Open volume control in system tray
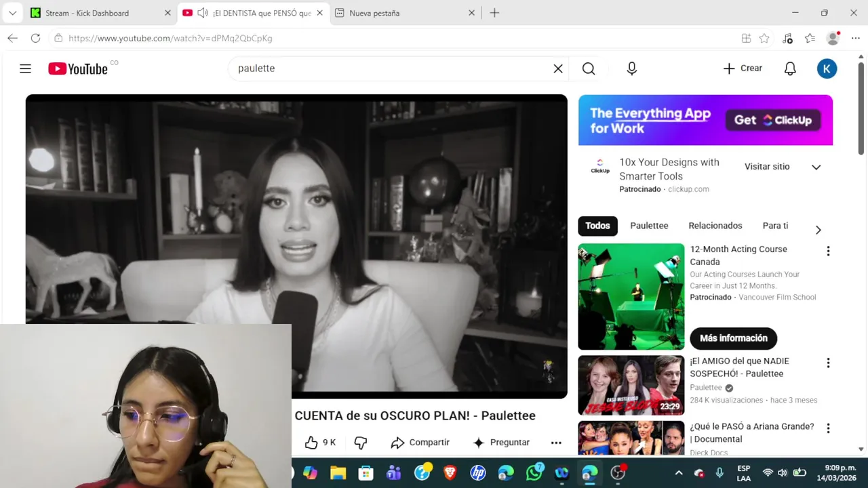This screenshot has height=488, width=868. [783, 472]
